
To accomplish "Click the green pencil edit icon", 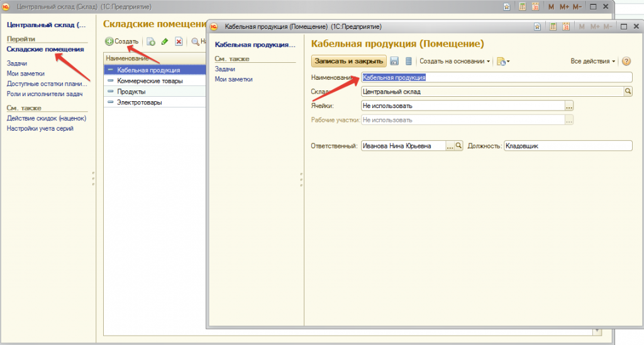I will [x=165, y=41].
